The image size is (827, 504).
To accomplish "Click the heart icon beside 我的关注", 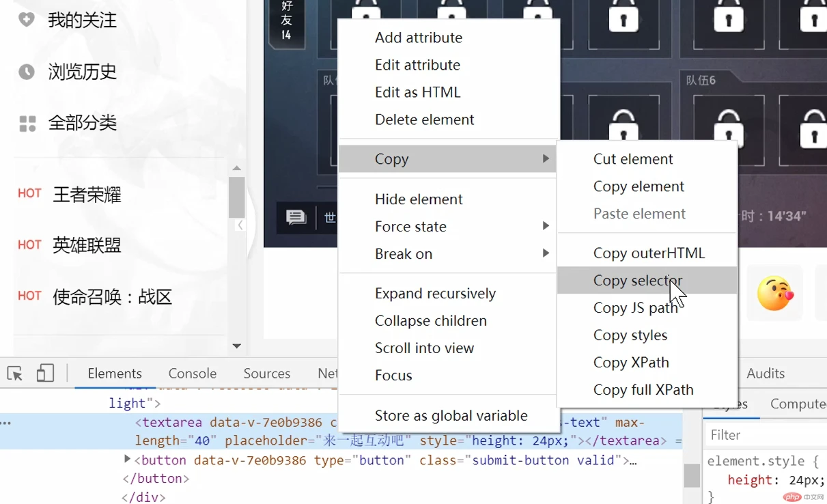I will [27, 20].
